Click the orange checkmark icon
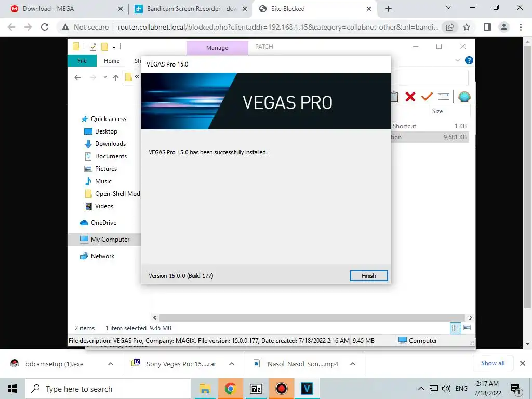The width and height of the screenshot is (532, 399). [427, 97]
